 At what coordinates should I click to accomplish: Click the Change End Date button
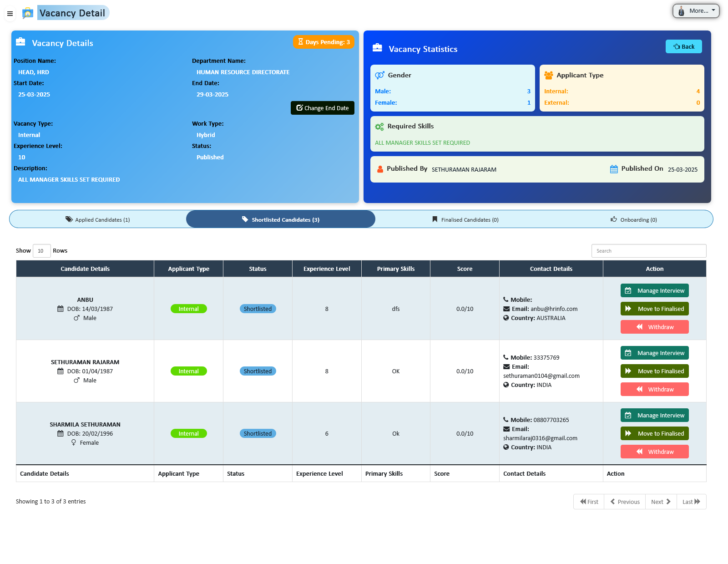click(322, 108)
